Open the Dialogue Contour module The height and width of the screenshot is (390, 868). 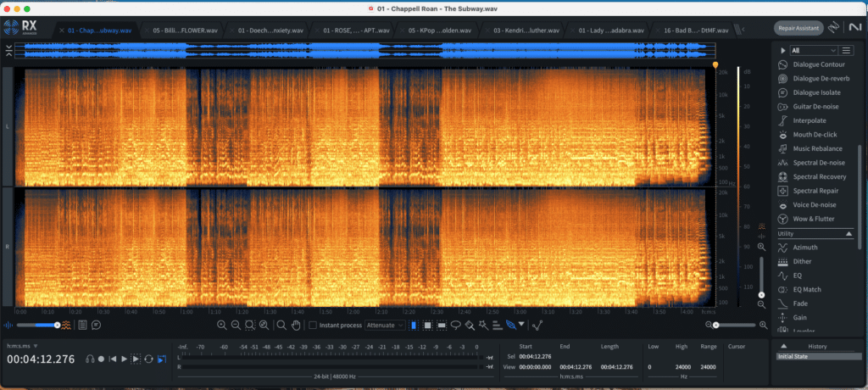coord(811,64)
